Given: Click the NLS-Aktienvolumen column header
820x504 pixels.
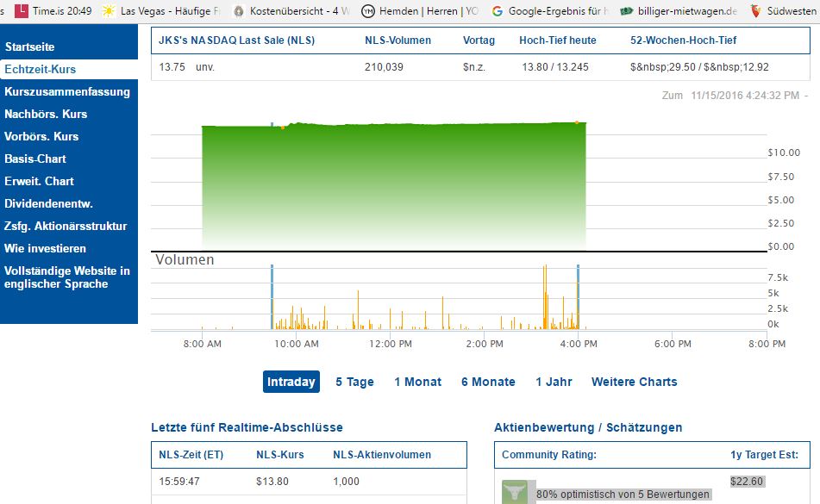Looking at the screenshot, I should pyautogui.click(x=382, y=454).
